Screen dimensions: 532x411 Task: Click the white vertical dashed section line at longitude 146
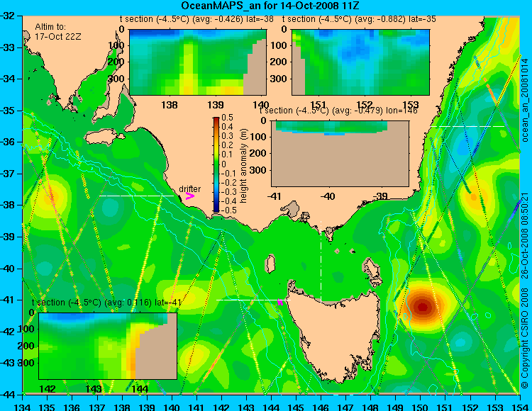click(x=321, y=261)
